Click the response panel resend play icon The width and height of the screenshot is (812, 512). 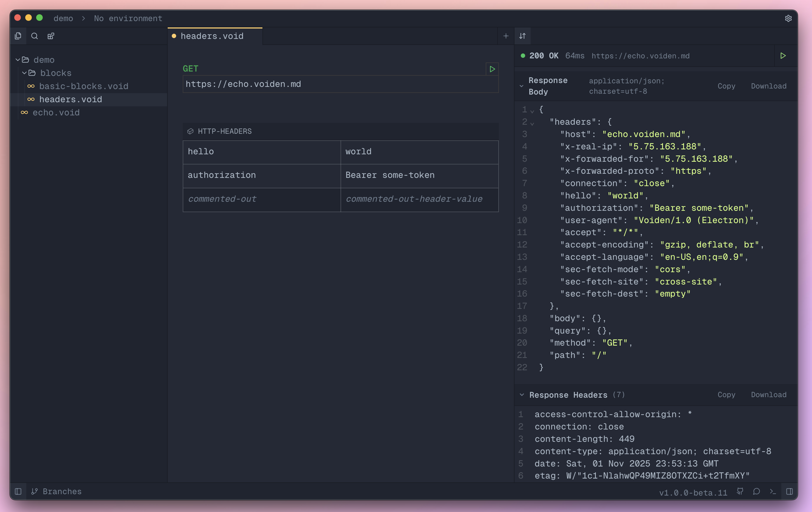pos(783,56)
